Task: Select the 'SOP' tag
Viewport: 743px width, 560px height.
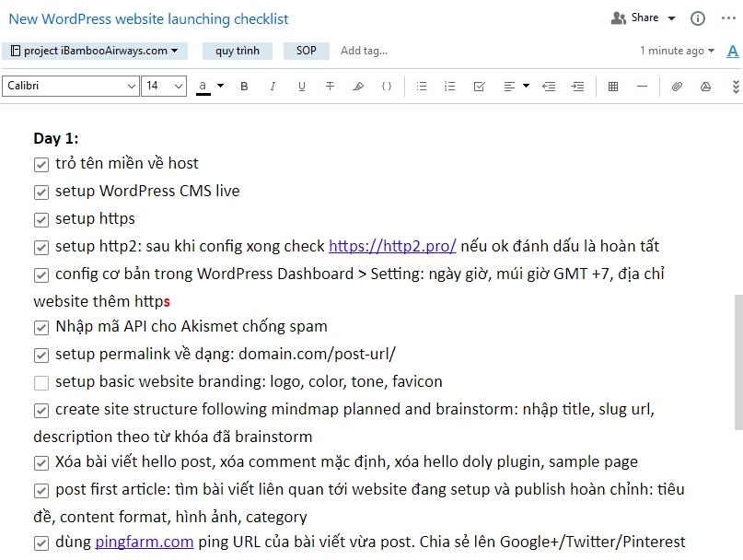Action: [x=306, y=51]
